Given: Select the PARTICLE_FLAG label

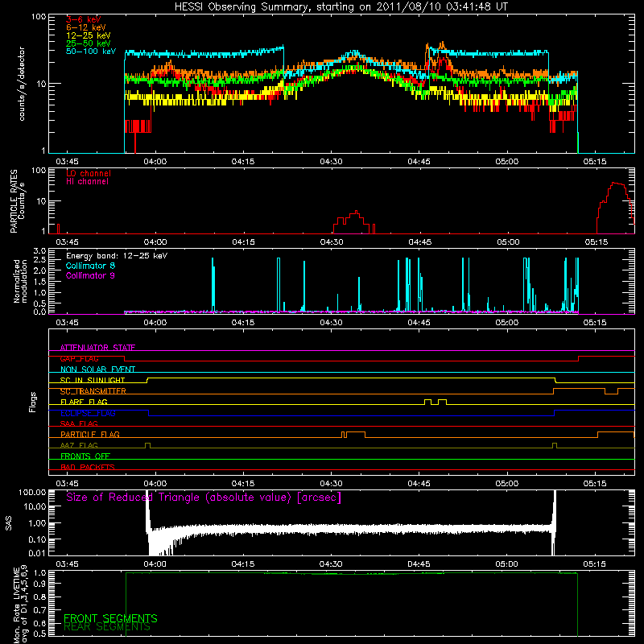Looking at the screenshot, I should (x=90, y=434).
